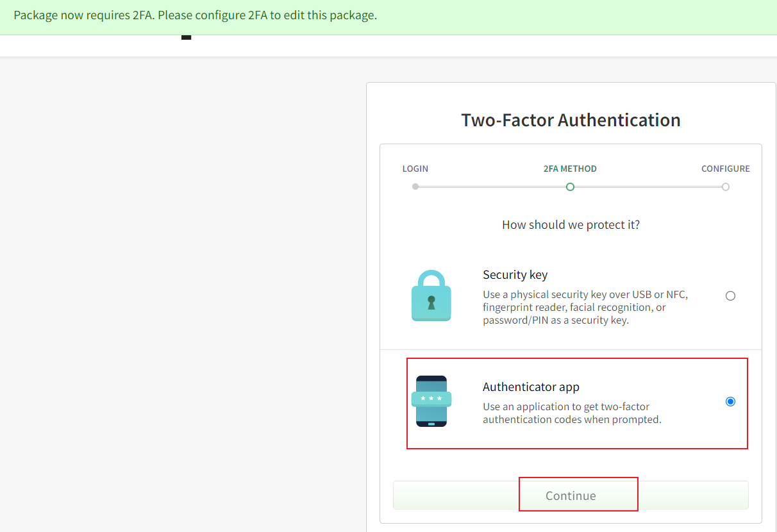Click the CONFIGURE step label
Viewport: 777px width, 532px height.
[725, 169]
